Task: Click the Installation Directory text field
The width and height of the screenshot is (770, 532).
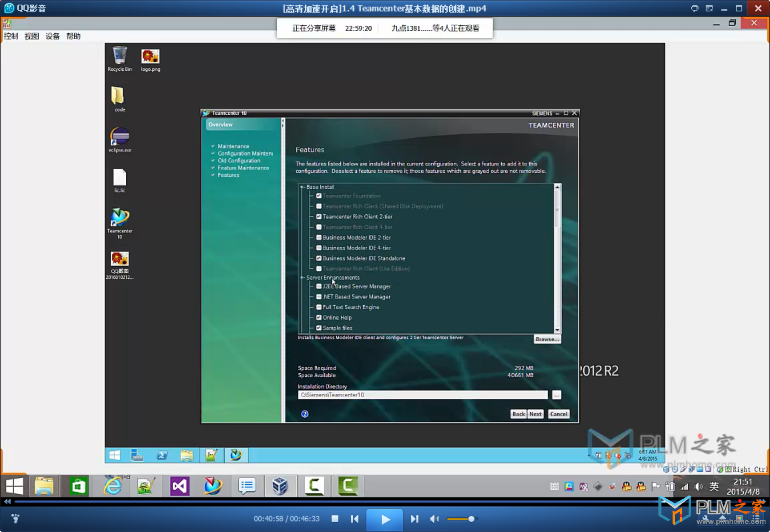Action: (x=423, y=395)
